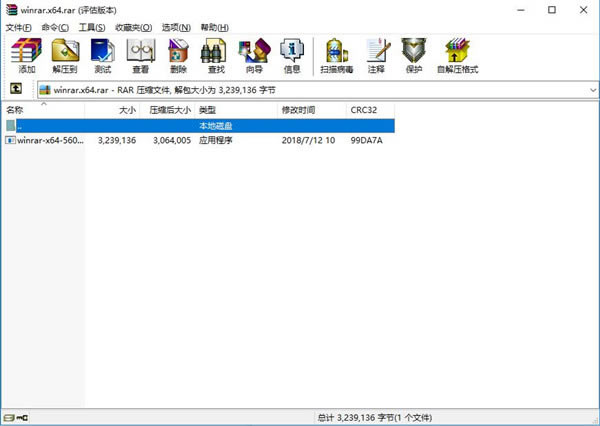
Task: Open the 查找 (Find) binoculars tool
Action: coord(216,56)
